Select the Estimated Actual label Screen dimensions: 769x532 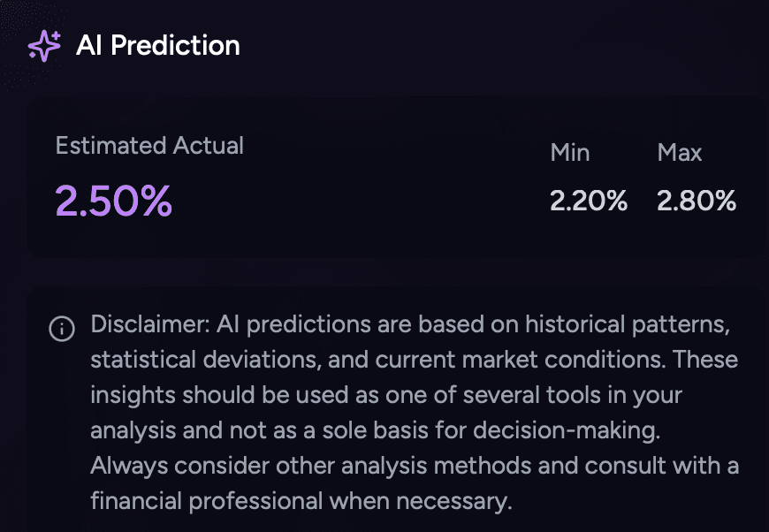[x=148, y=145]
